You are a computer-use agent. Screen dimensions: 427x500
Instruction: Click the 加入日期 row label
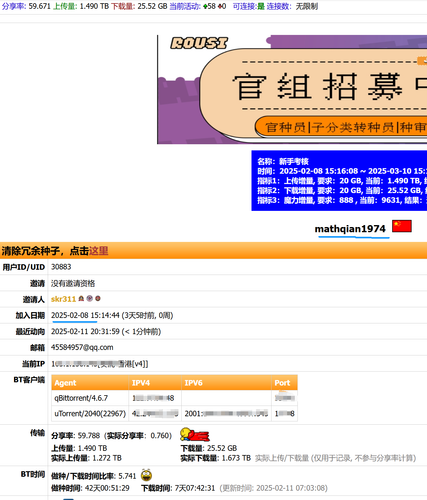(30, 315)
